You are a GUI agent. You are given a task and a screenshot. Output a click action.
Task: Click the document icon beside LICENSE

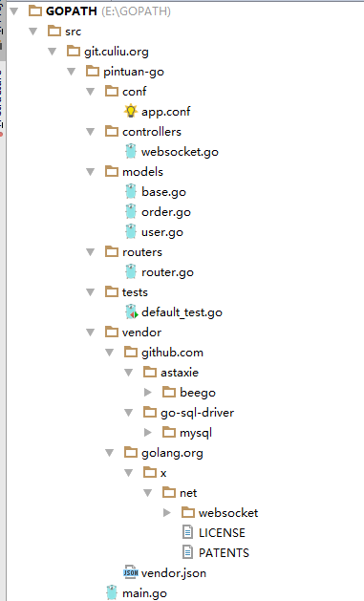coord(188,532)
